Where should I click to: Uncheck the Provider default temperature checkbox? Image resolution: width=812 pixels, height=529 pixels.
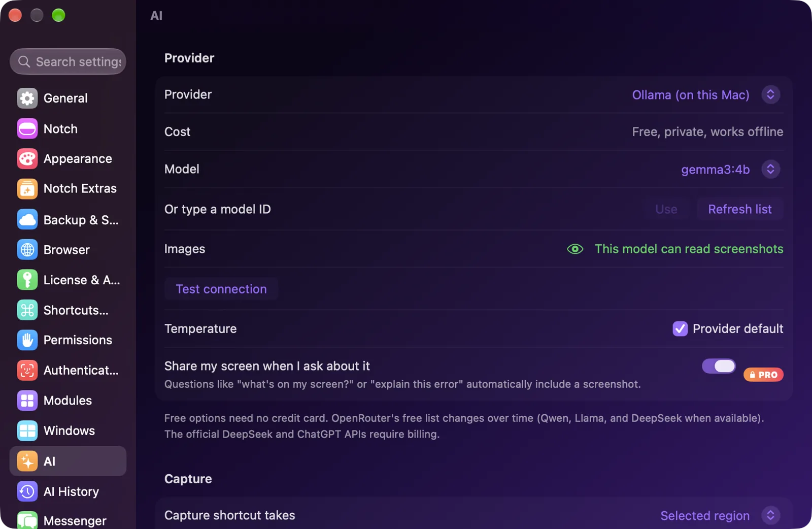[x=680, y=329]
